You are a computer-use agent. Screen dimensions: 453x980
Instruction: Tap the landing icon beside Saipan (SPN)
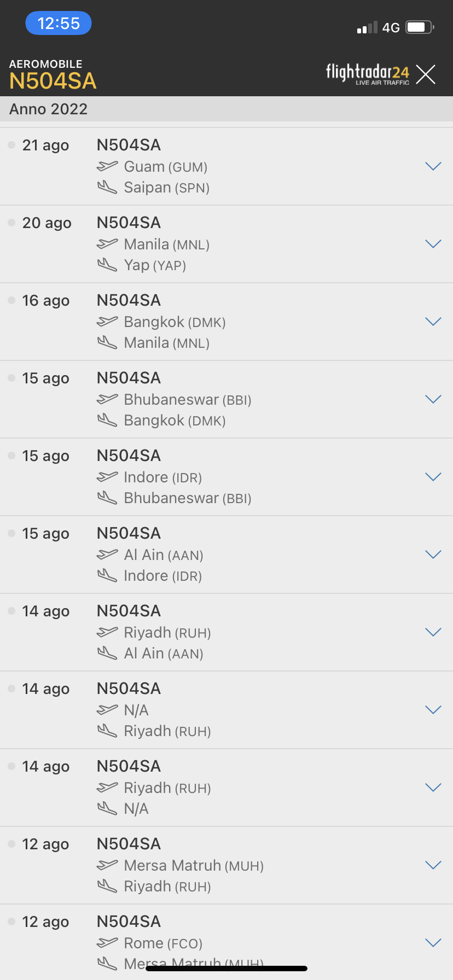107,188
